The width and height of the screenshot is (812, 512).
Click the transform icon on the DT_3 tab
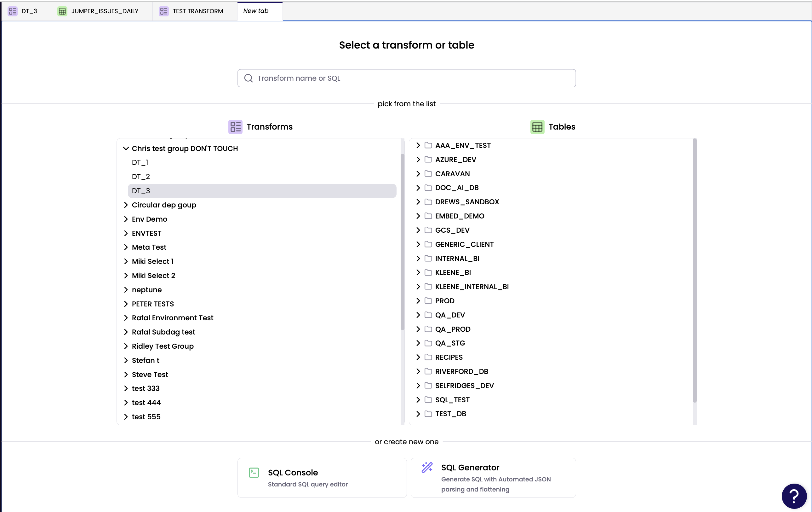(x=13, y=11)
